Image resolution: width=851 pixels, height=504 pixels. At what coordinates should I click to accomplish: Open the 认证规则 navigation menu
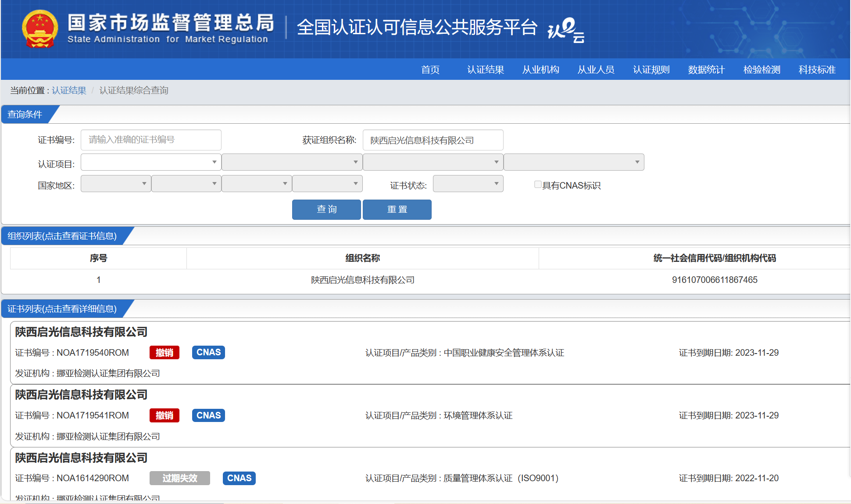click(x=651, y=70)
